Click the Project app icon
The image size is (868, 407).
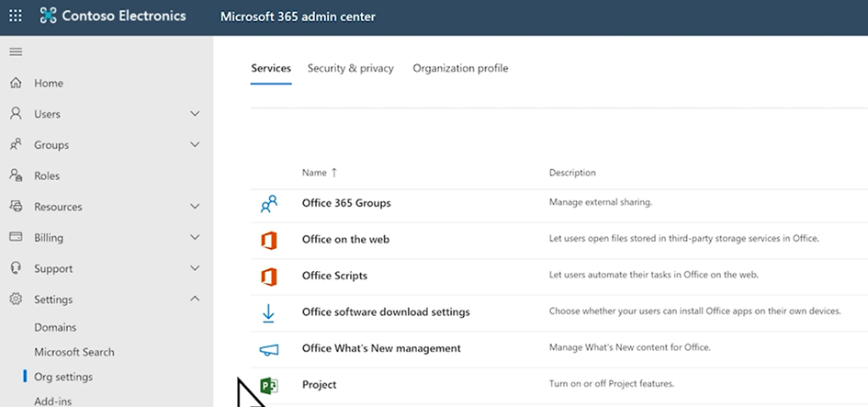pyautogui.click(x=268, y=385)
